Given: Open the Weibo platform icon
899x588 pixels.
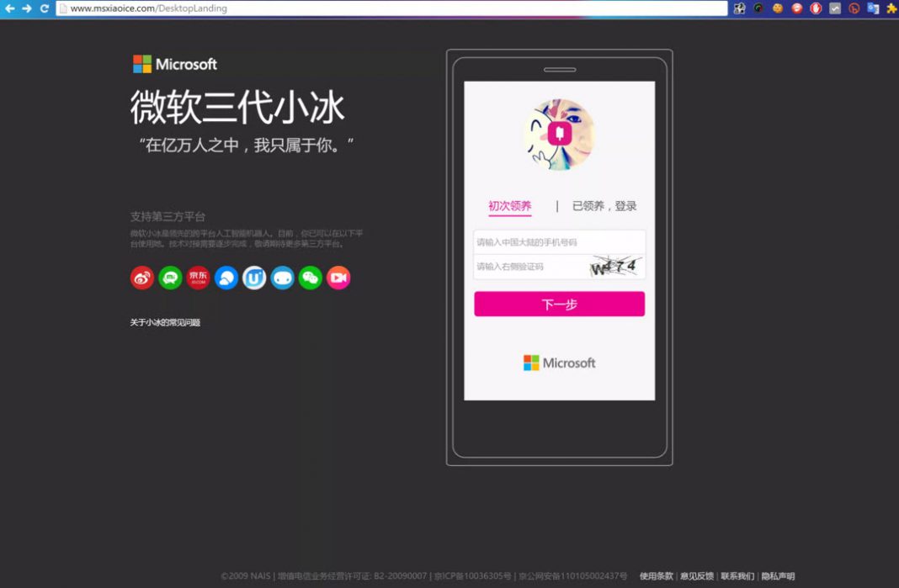Looking at the screenshot, I should point(142,278).
